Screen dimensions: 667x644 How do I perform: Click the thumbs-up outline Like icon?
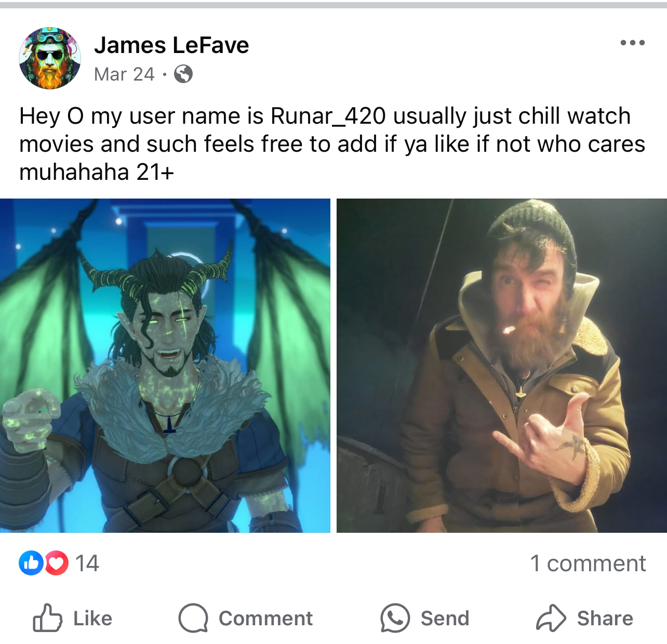click(47, 618)
